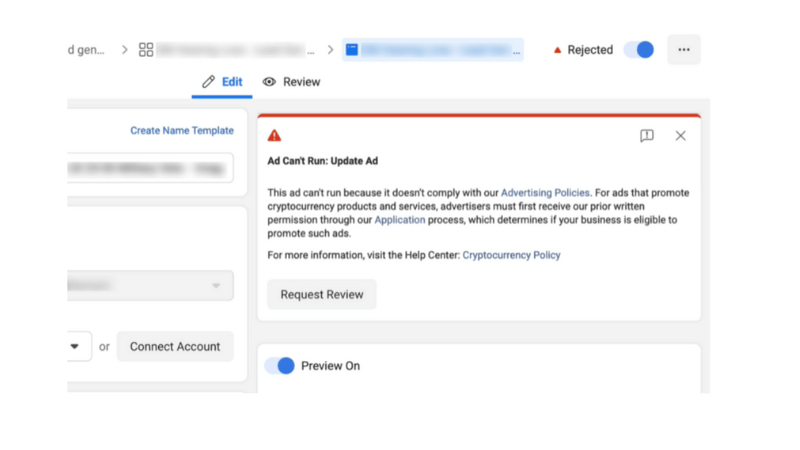
Task: Click the blue ad icon in breadcrumb
Action: coord(352,50)
